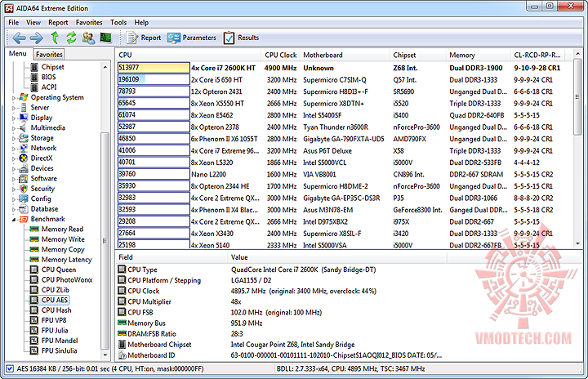
Task: Click the 196109 result bar
Action: click(154, 79)
